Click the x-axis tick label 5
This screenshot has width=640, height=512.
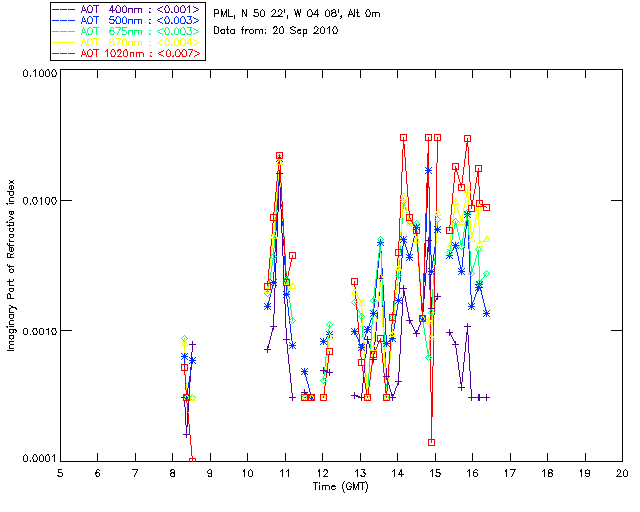tap(60, 472)
